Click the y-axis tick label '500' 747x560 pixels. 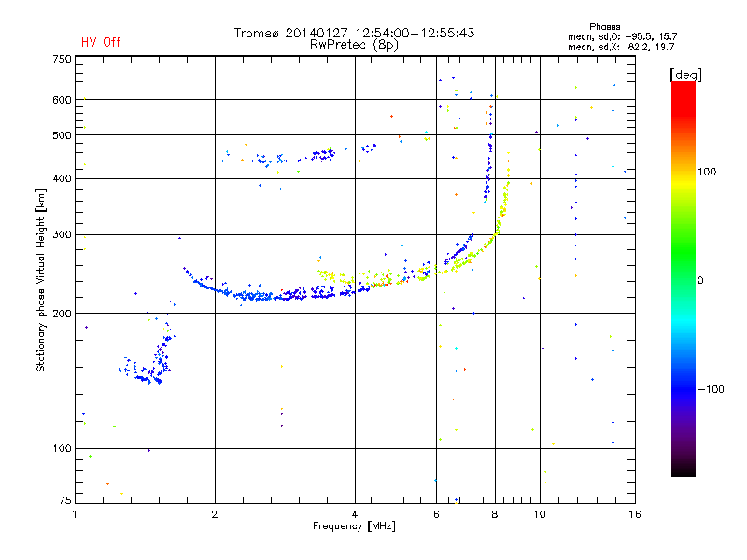[x=62, y=135]
